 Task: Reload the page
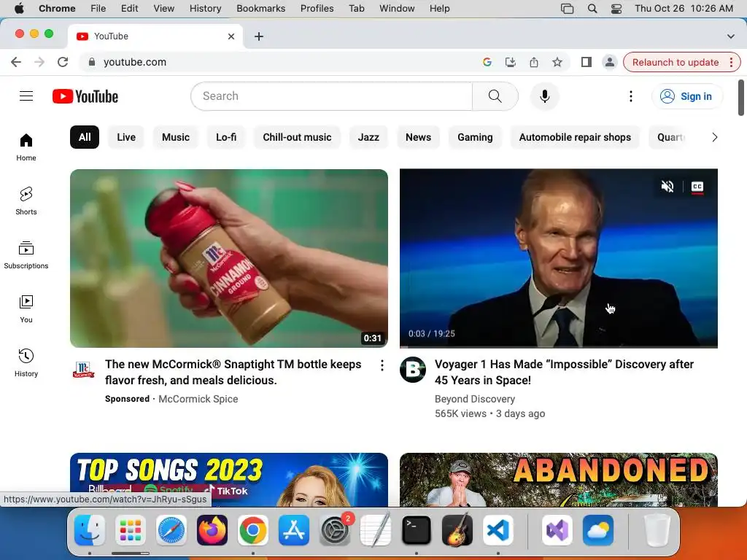(63, 62)
